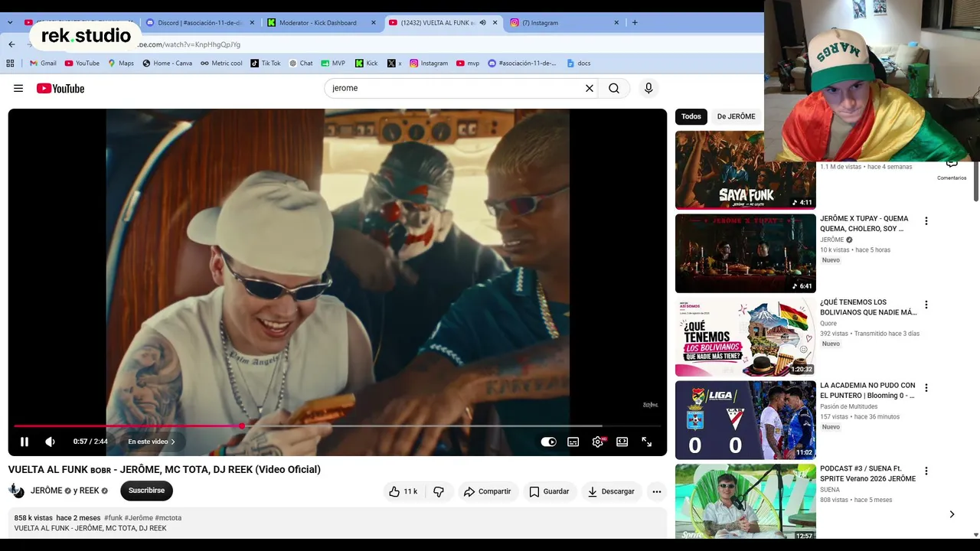Close the Discord tab
Viewport: 980px width, 551px height.
[x=252, y=23]
